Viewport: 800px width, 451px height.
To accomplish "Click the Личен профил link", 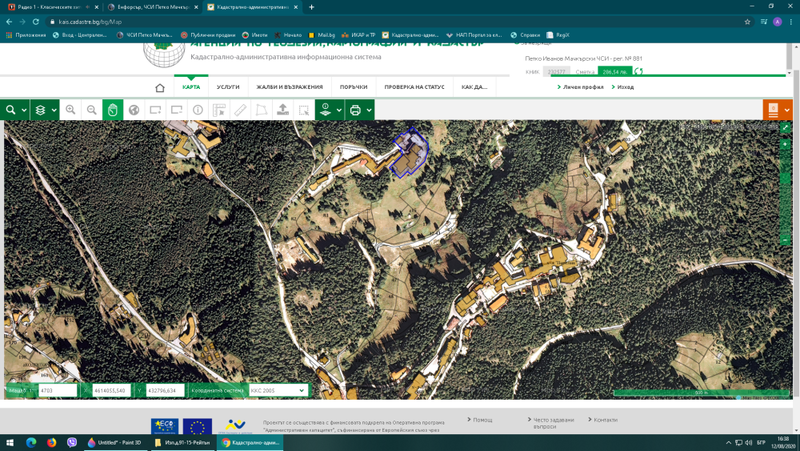I will 583,88.
